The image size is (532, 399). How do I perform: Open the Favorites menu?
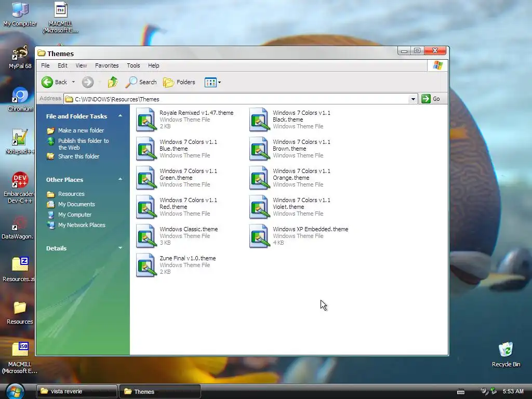click(x=107, y=65)
